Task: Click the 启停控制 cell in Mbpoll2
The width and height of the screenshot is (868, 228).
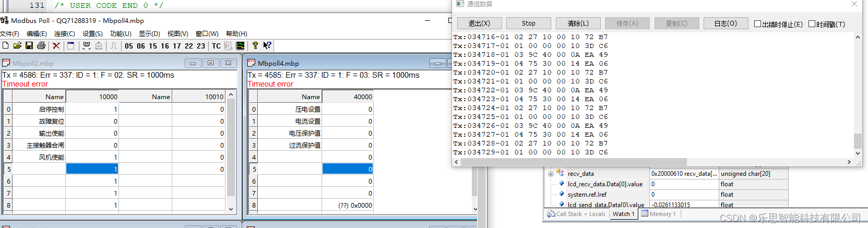Action: pos(39,110)
